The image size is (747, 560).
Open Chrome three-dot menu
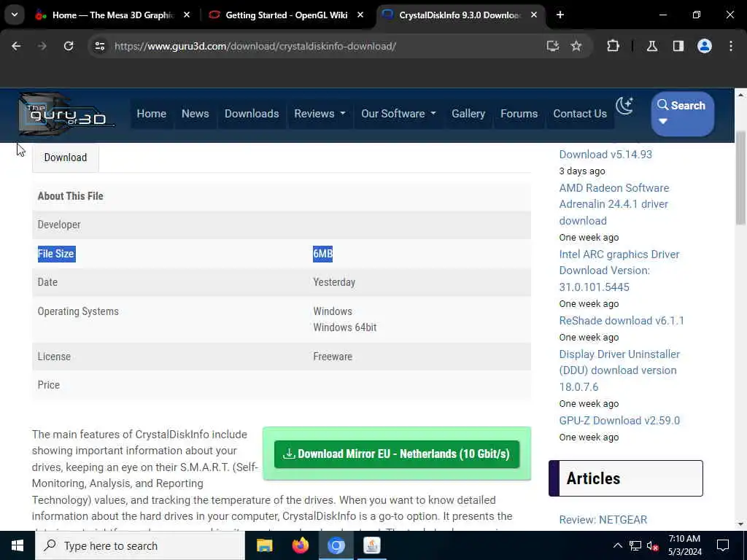point(731,46)
